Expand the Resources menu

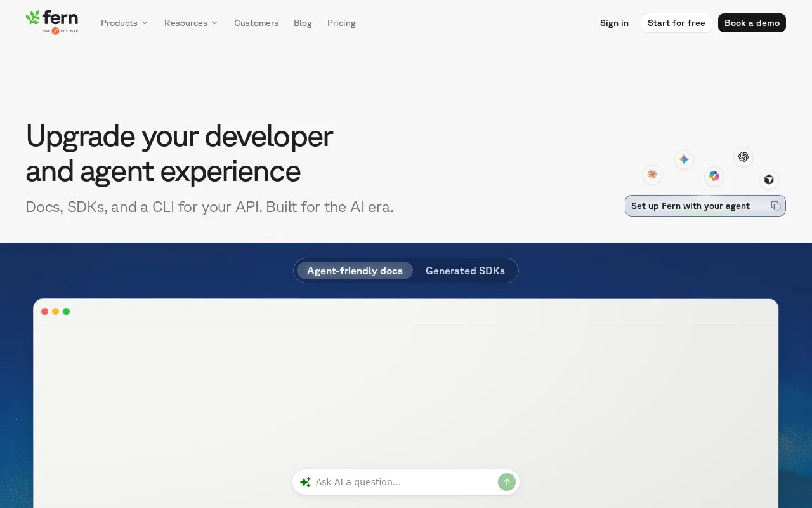click(x=191, y=23)
